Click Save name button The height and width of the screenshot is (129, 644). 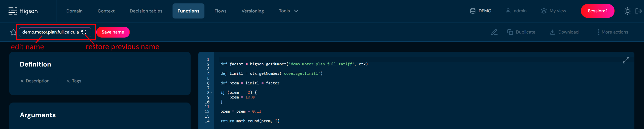113,32
